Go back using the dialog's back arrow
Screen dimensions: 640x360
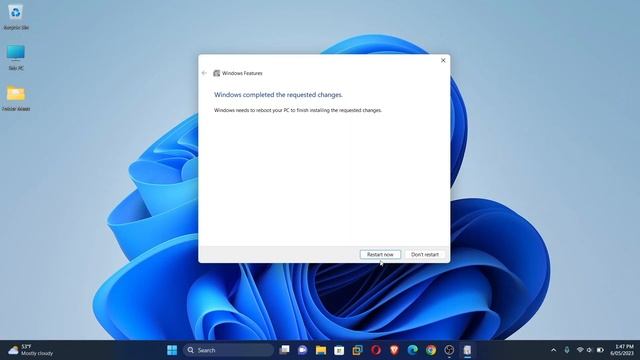point(204,73)
